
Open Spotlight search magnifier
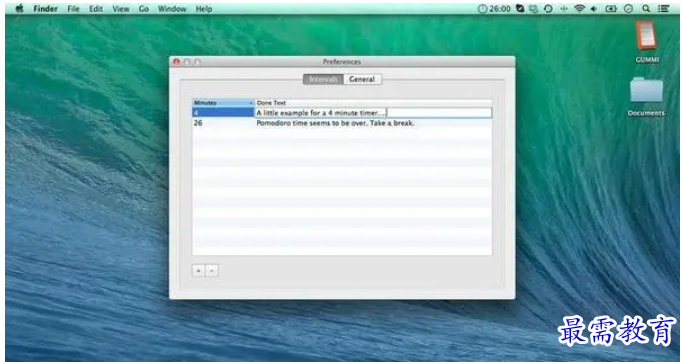(646, 8)
